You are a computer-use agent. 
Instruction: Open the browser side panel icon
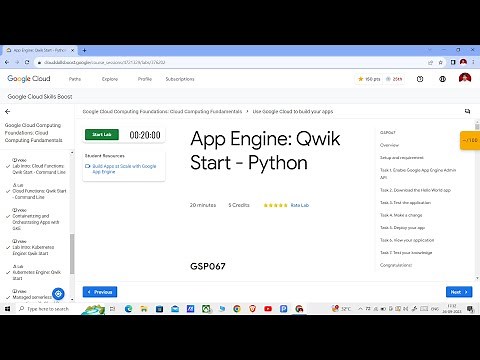[x=453, y=62]
